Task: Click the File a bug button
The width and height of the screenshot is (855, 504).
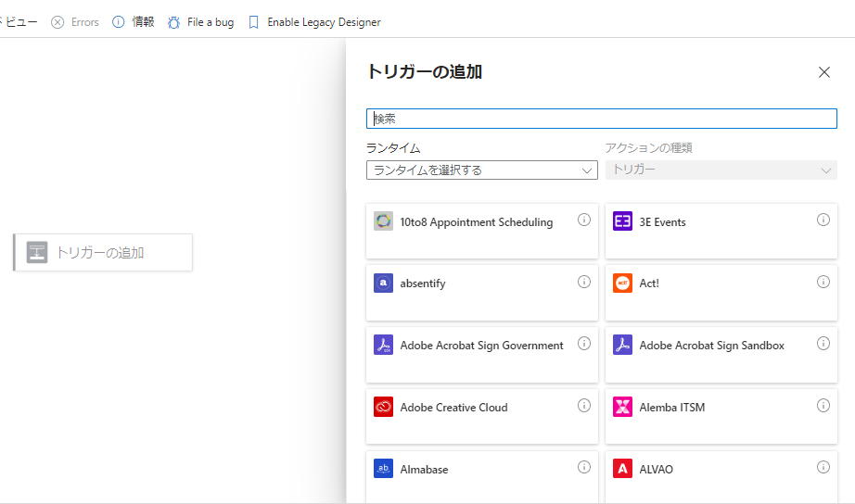Action: [x=200, y=22]
